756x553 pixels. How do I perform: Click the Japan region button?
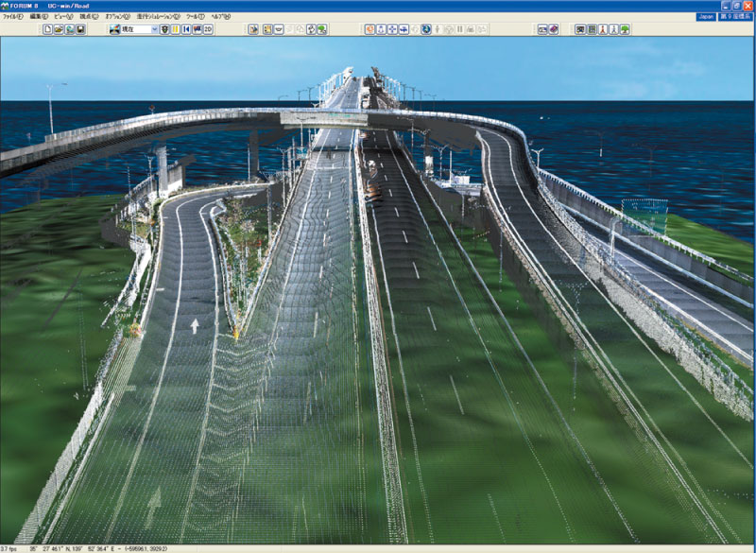tap(706, 16)
